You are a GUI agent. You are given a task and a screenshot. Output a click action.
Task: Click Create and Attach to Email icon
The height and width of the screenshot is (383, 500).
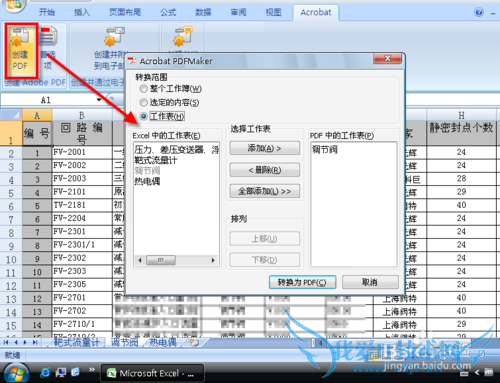click(114, 37)
